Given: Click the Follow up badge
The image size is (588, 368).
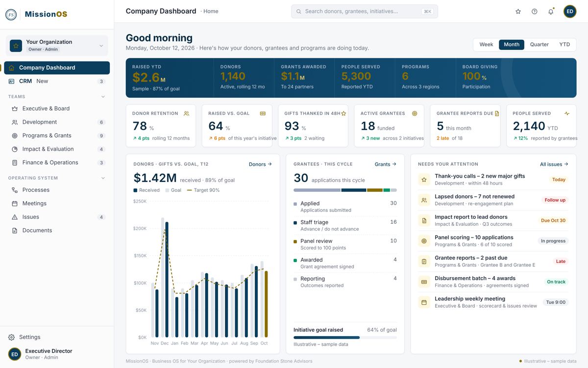Looking at the screenshot, I should tap(555, 200).
